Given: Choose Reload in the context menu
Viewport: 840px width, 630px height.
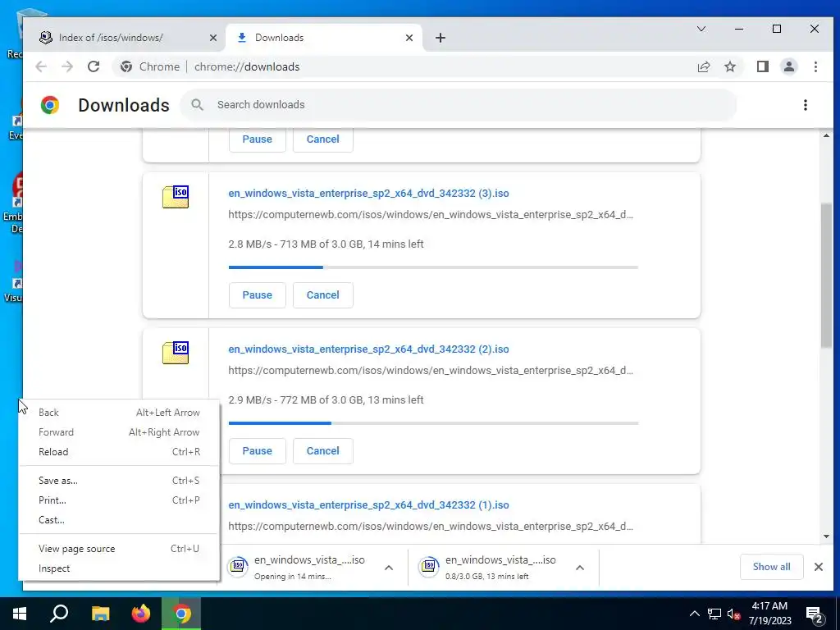Looking at the screenshot, I should coord(119,452).
